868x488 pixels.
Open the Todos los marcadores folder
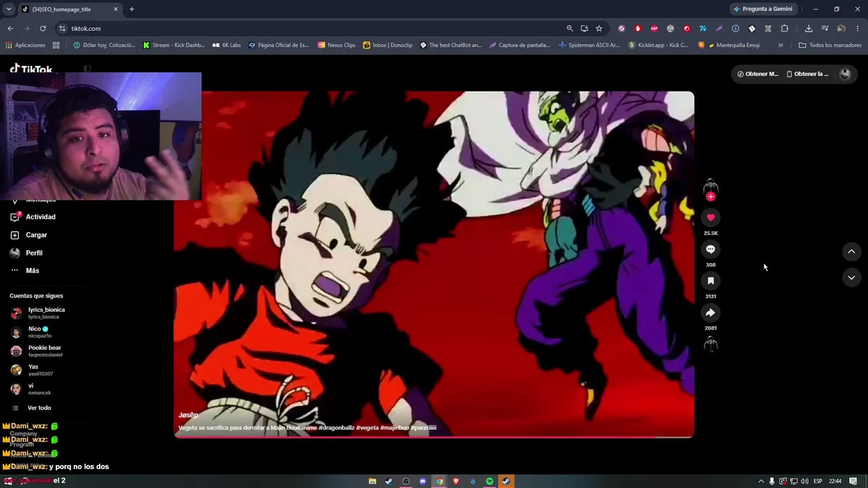[x=830, y=45]
